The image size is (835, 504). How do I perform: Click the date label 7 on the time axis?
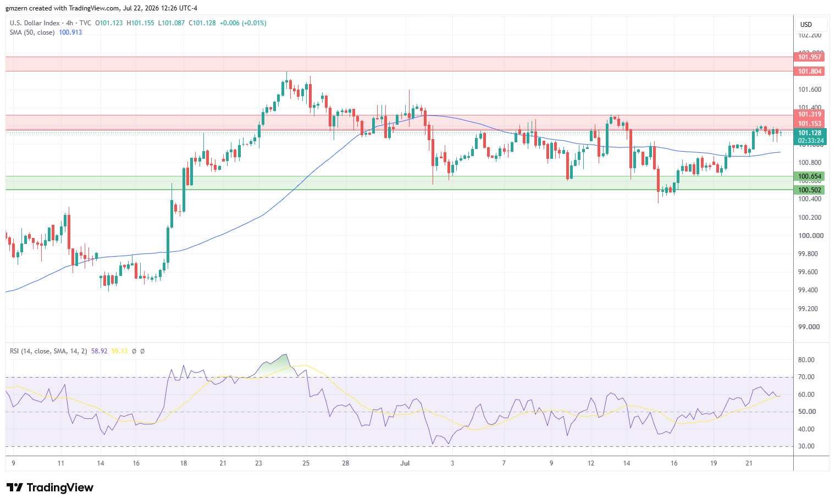coord(504,463)
